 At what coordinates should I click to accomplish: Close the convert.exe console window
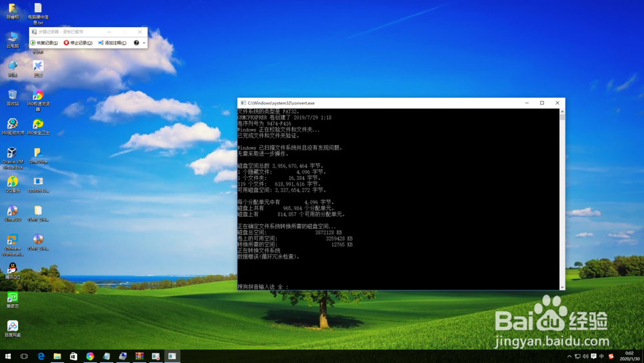tap(557, 103)
